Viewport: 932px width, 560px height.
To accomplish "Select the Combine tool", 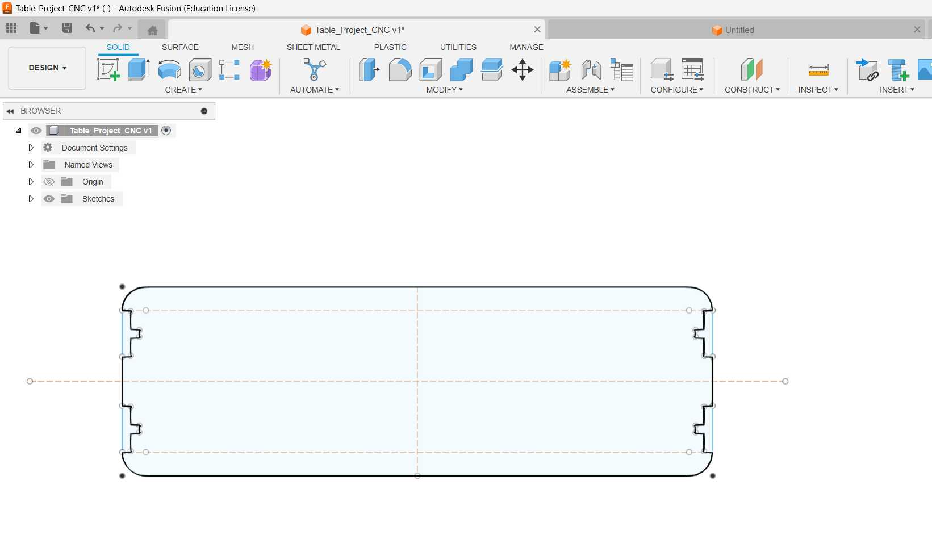I will 461,70.
